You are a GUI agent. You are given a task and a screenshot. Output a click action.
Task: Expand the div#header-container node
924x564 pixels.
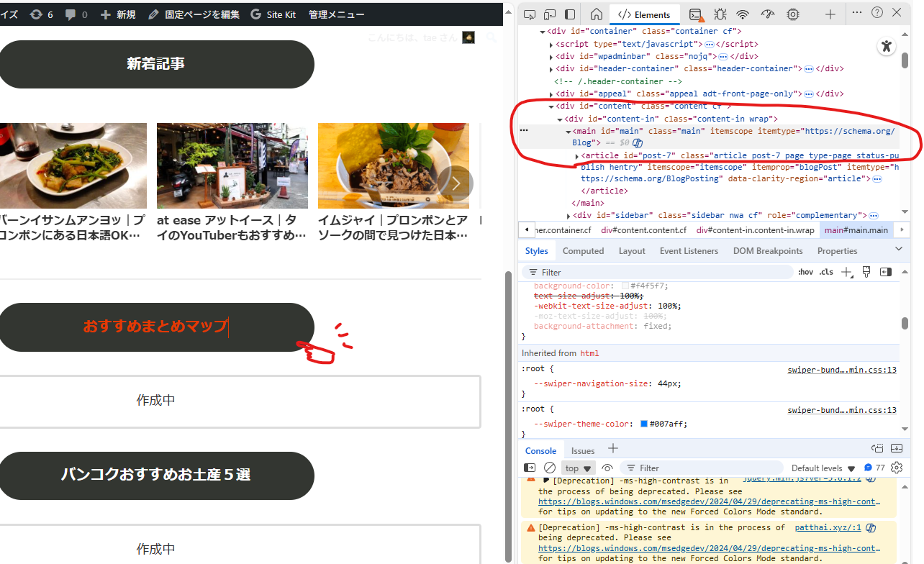click(551, 69)
